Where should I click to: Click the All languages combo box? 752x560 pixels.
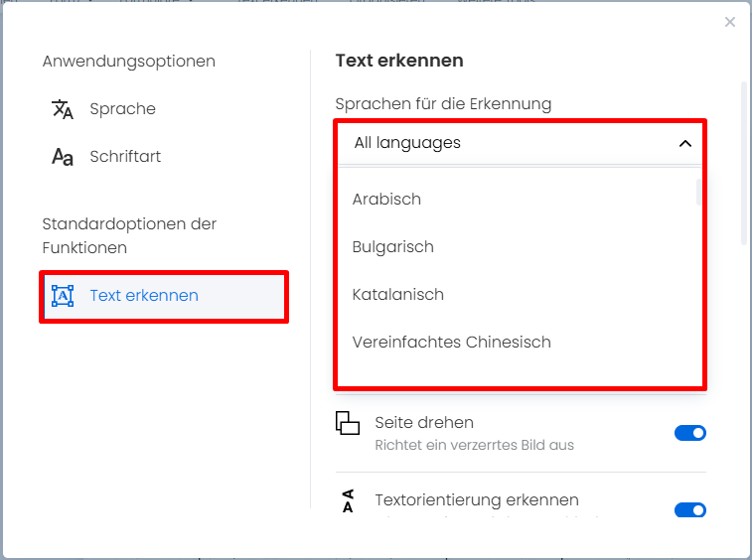pos(520,143)
